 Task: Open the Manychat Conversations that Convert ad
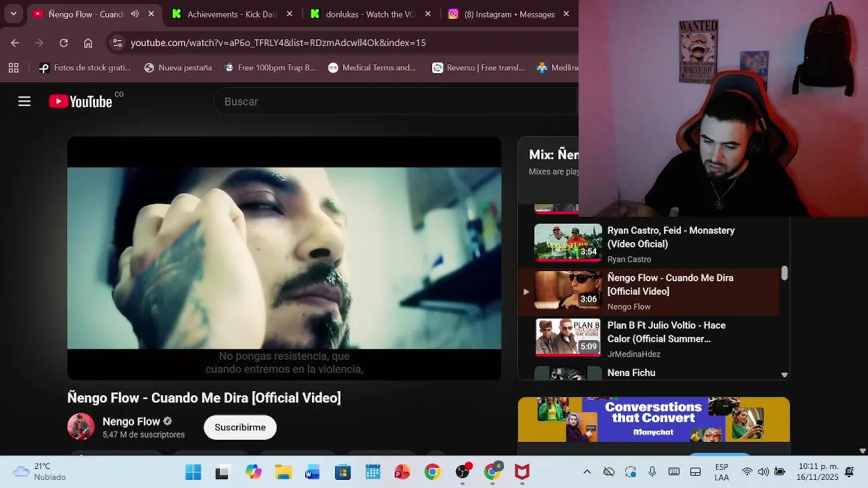(x=654, y=420)
